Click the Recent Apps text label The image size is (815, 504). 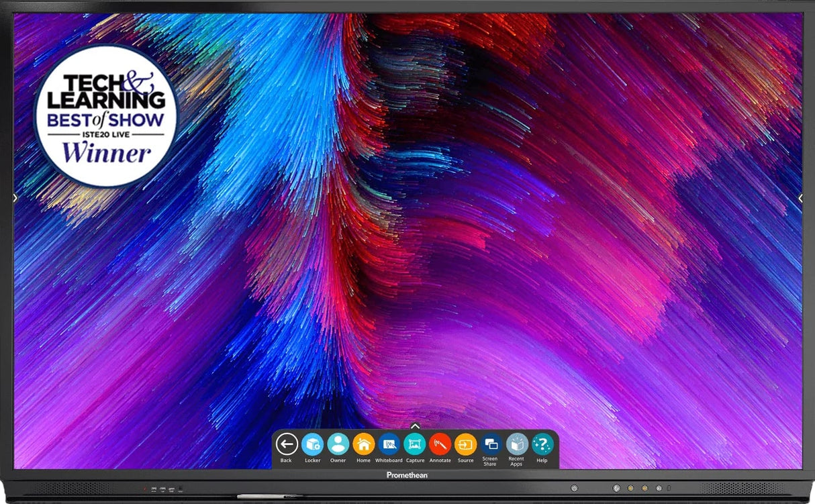tap(516, 462)
